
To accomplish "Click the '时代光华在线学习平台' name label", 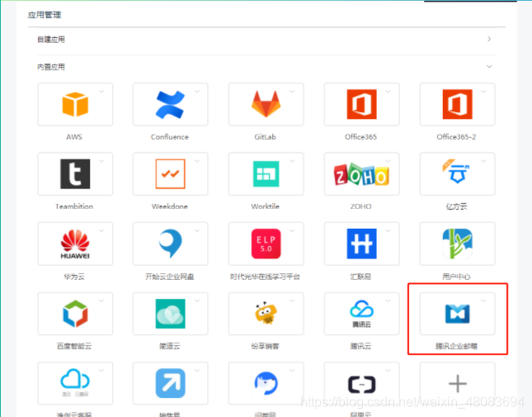I will 266,277.
